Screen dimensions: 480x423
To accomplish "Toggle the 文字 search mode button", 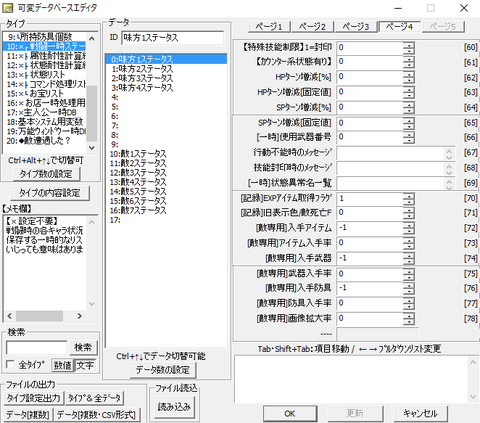I will [85, 365].
